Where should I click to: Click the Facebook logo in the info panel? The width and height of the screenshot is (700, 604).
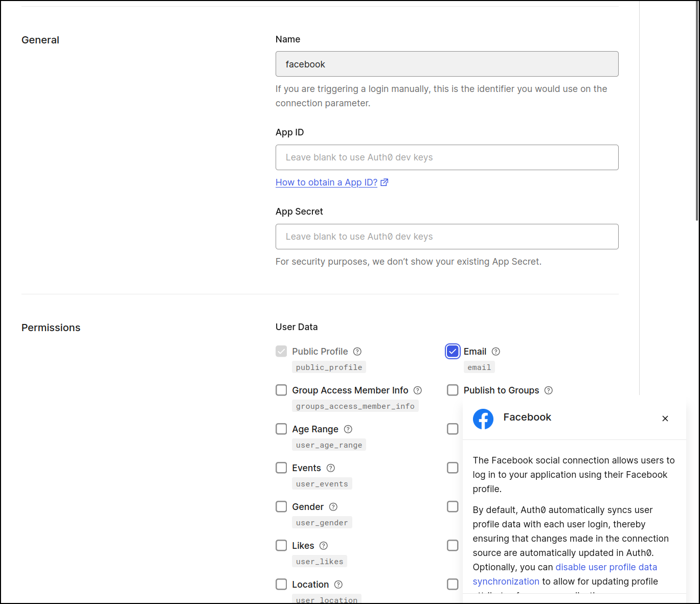483,419
